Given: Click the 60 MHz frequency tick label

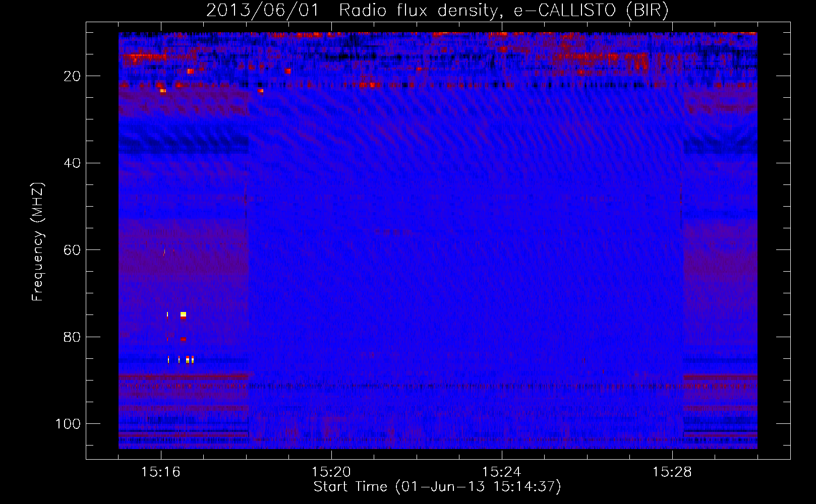Looking at the screenshot, I should pyautogui.click(x=73, y=250).
